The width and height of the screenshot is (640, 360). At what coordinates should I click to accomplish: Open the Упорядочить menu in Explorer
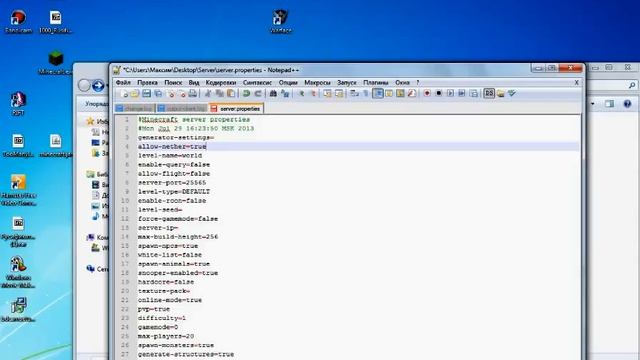(96, 104)
